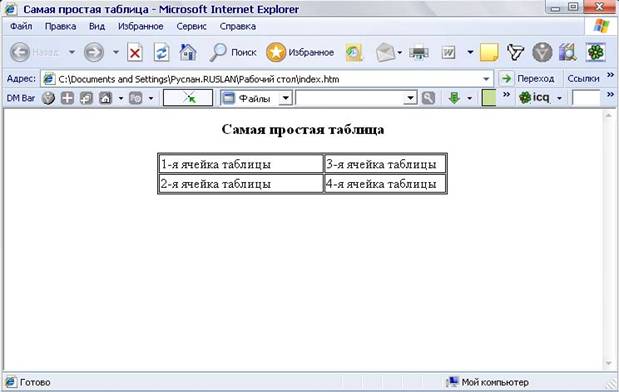Expand the Word edit dropdown arrow
Screen dimensions: 619x392
point(470,52)
